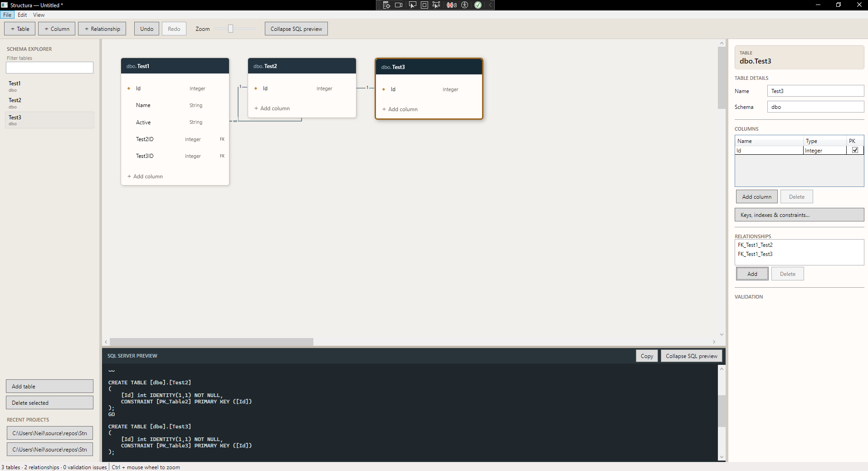Click the Add table button in sidebar
The height and width of the screenshot is (471, 868).
click(49, 386)
